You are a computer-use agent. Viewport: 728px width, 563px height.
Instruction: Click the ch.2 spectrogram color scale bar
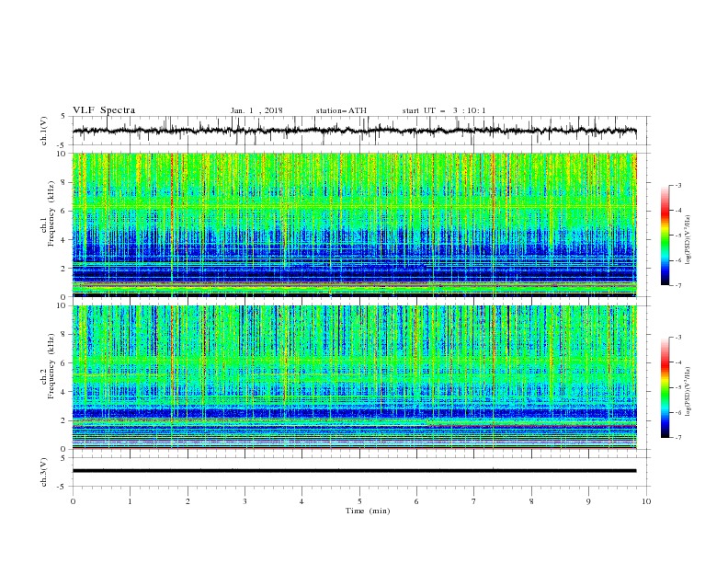pos(665,387)
